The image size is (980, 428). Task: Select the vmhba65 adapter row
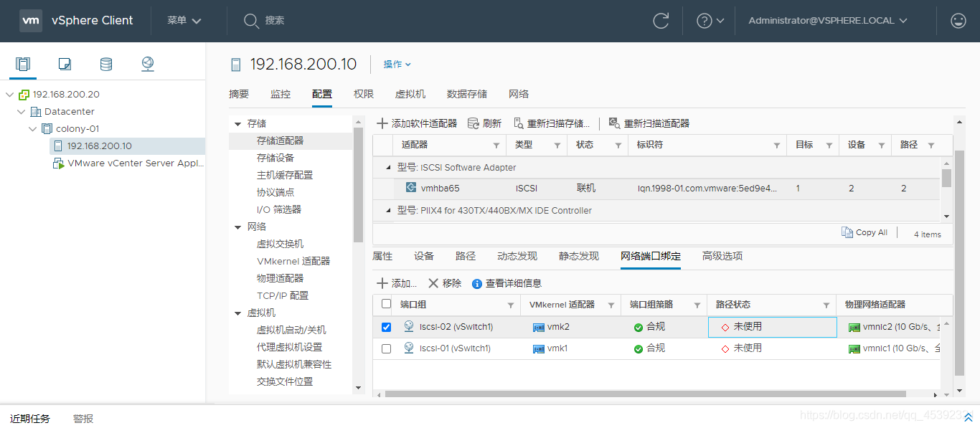point(656,189)
